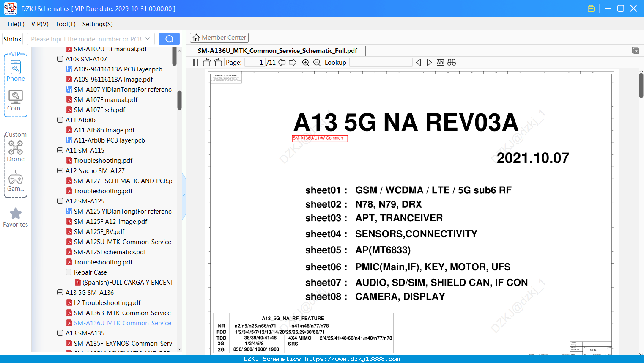Collapse the sidebar with the panel splitter handle
Screen dimensions: 644x363
click(x=184, y=196)
